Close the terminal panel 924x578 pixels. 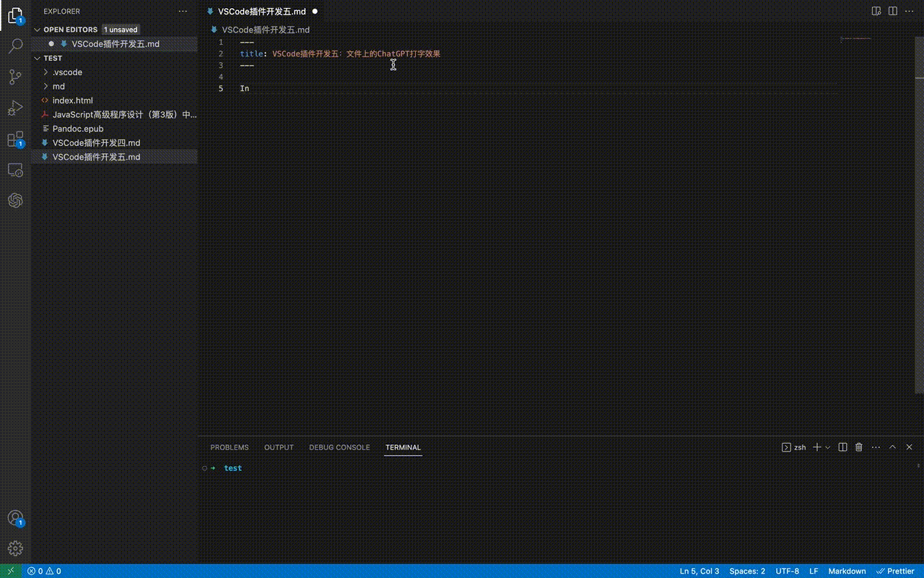(x=910, y=447)
